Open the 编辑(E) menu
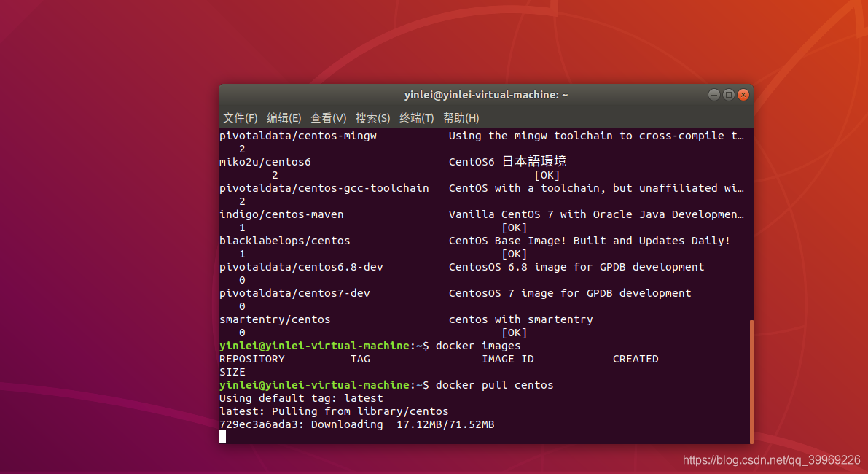 click(284, 118)
